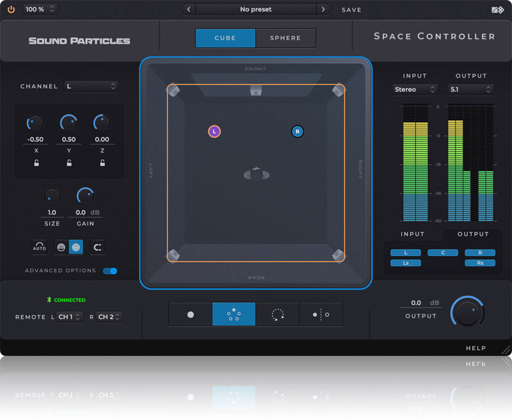512x420 pixels.
Task: Open the Input format dropdown showing Stereo
Action: click(415, 90)
